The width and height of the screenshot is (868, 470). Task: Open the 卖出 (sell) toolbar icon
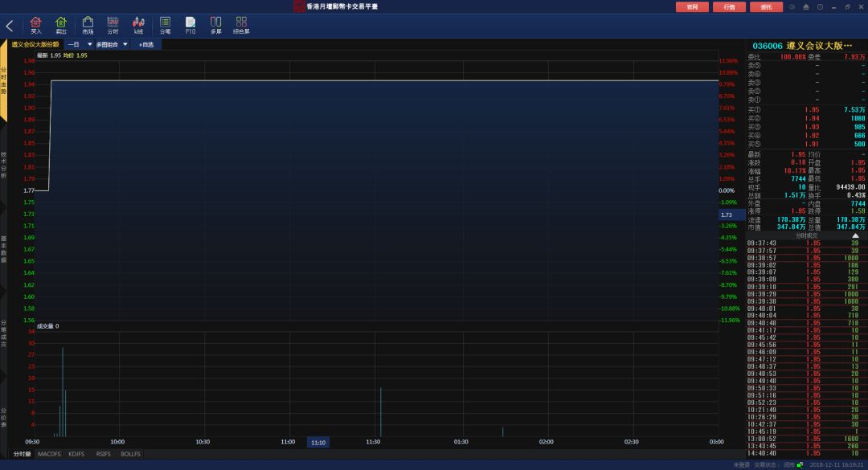pos(61,25)
